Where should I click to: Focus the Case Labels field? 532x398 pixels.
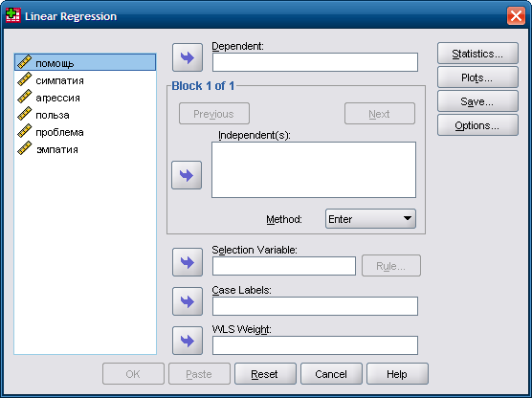(x=315, y=306)
